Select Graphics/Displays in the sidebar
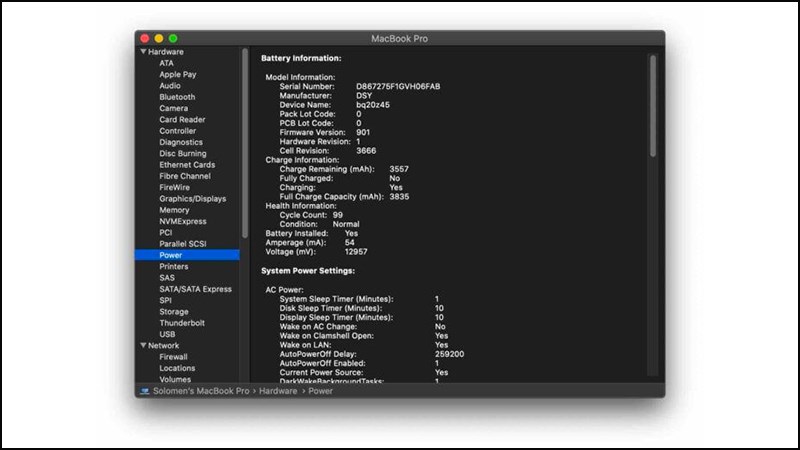 192,198
